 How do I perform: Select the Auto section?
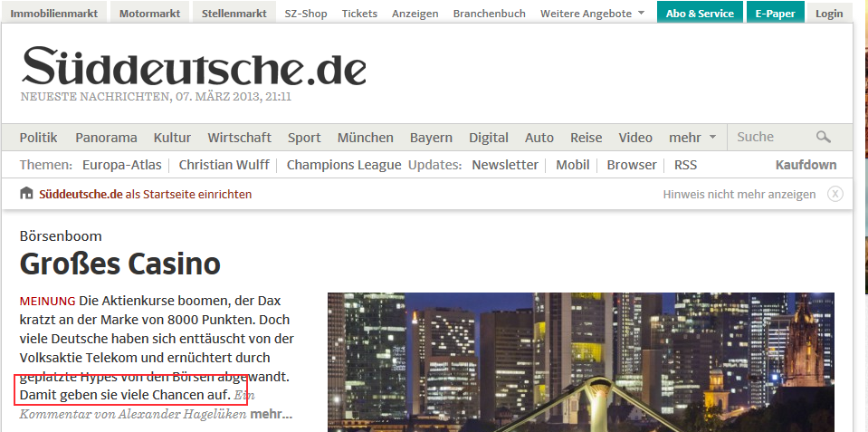click(539, 138)
